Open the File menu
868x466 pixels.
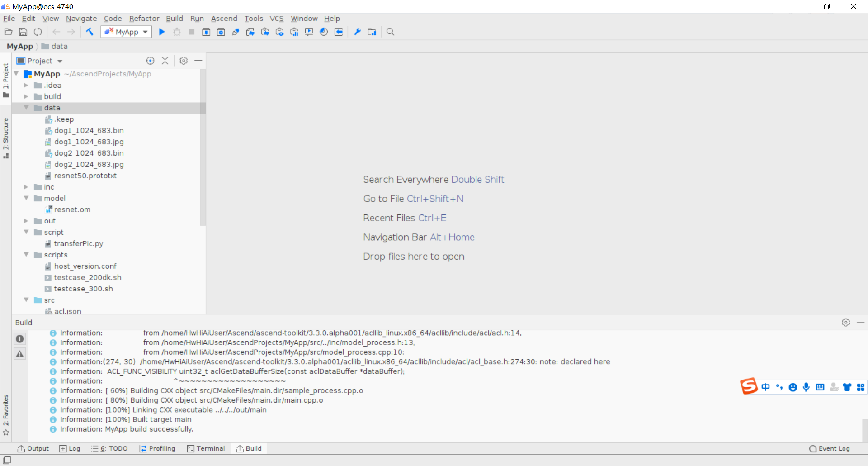point(9,19)
